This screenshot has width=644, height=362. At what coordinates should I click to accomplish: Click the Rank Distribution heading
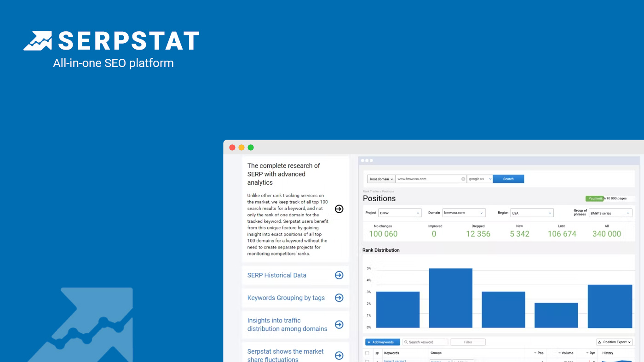click(x=381, y=250)
